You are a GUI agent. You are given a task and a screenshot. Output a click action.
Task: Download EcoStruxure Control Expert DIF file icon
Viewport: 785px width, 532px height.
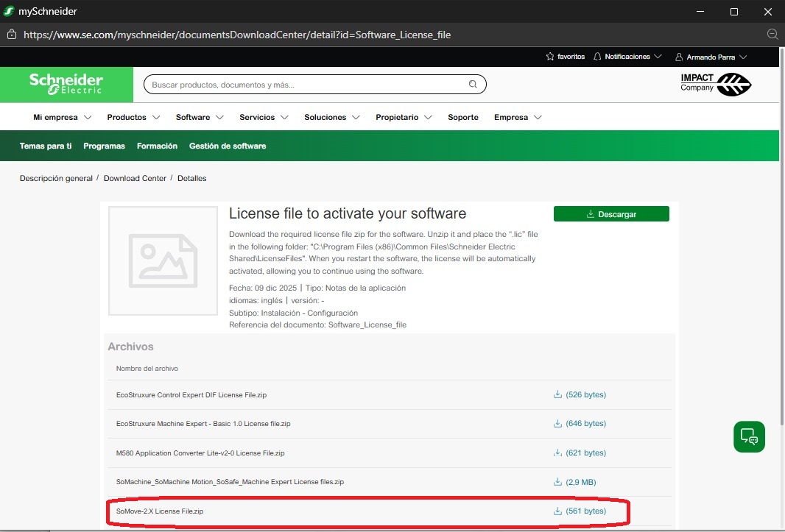tap(557, 394)
